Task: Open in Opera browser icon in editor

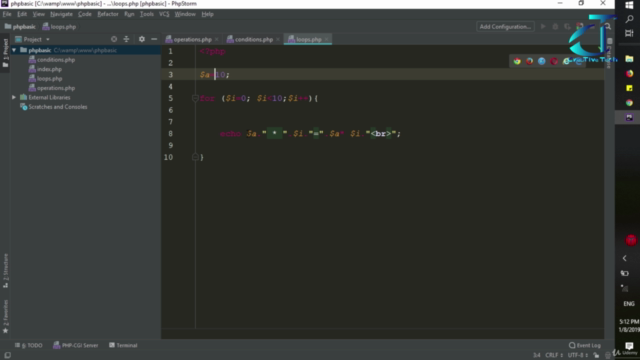Action: tap(554, 61)
